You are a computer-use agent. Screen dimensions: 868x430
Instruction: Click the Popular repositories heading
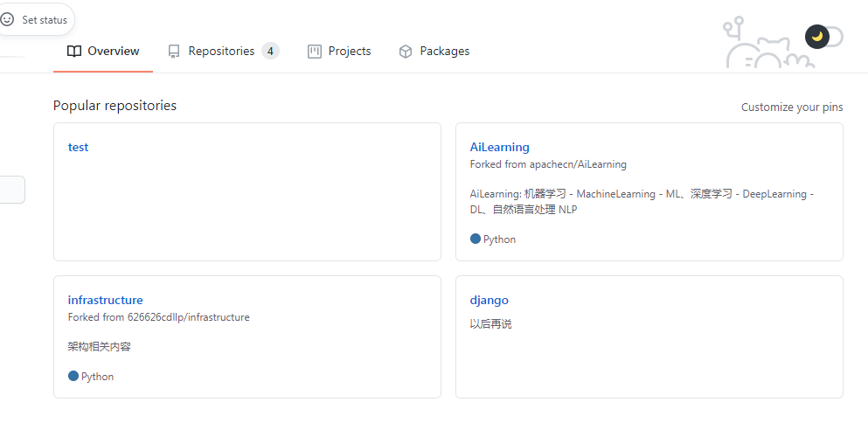(115, 106)
